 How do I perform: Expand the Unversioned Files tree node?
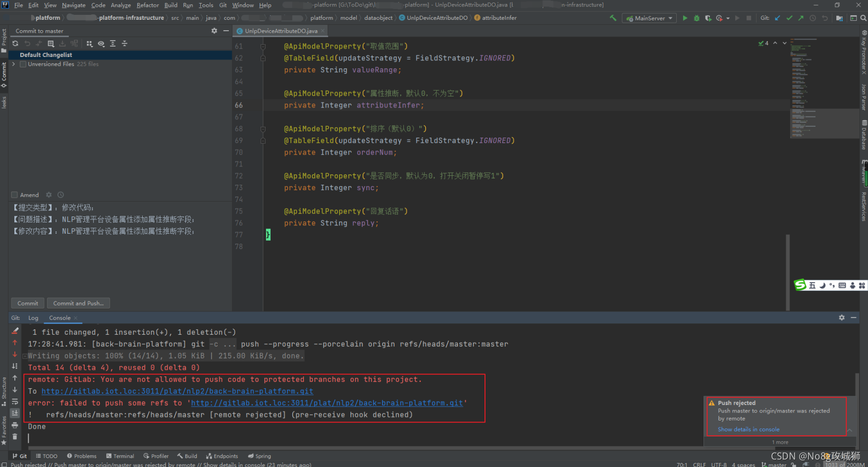(x=14, y=64)
